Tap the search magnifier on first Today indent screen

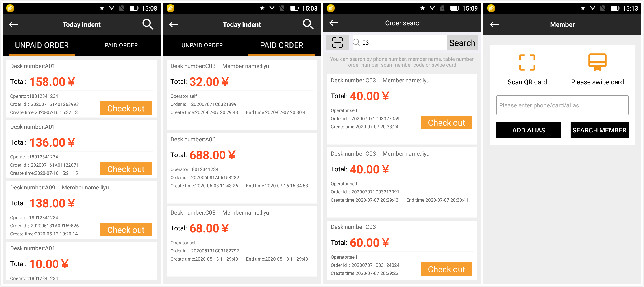[x=148, y=24]
